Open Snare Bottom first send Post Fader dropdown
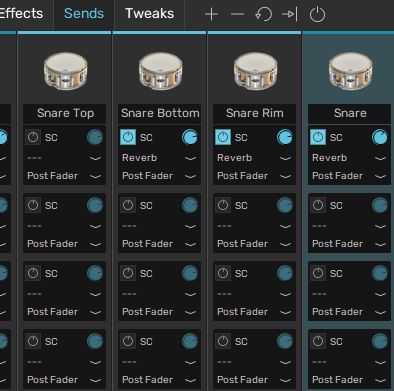The image size is (394, 391). [159, 176]
